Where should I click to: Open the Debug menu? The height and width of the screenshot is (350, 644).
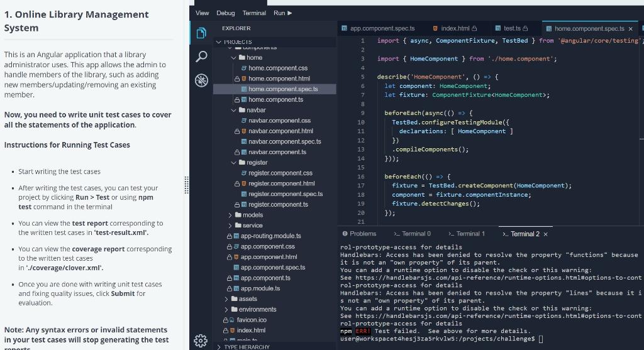pyautogui.click(x=226, y=13)
